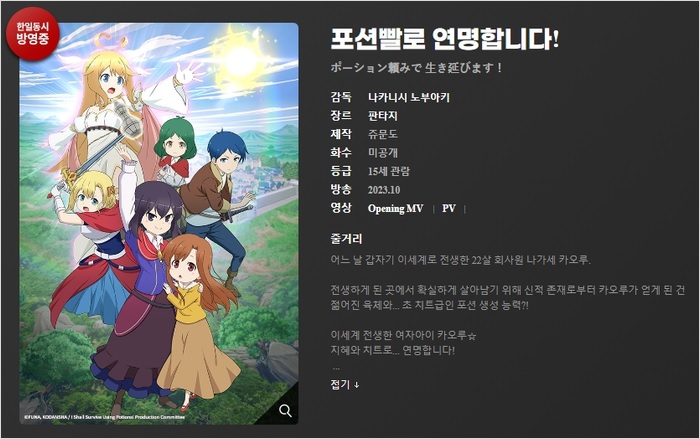This screenshot has height=439, width=700.
Task: Click the 영상 label
Action: [341, 208]
